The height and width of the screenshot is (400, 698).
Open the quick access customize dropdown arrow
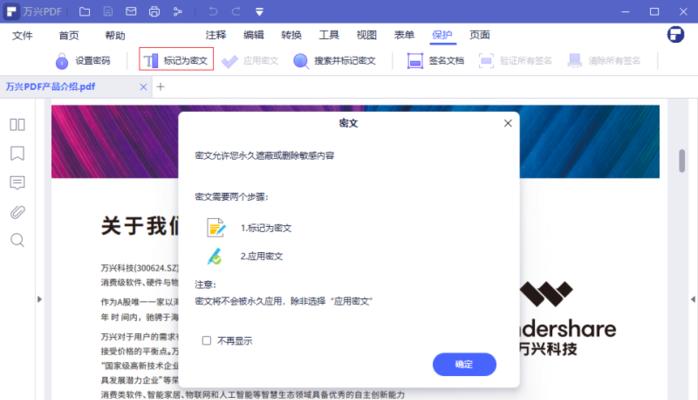[260, 12]
